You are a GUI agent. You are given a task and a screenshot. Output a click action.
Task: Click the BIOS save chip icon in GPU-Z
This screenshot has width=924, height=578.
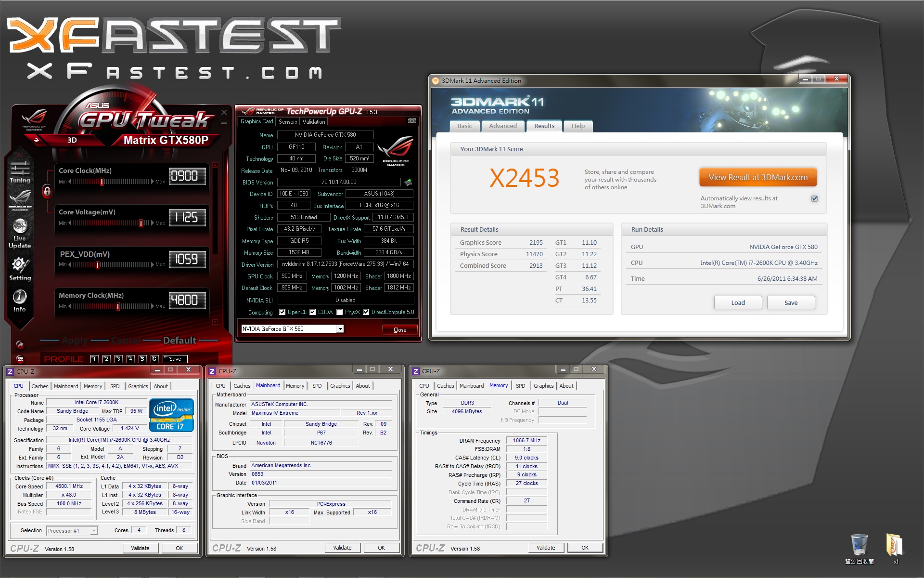tap(408, 182)
